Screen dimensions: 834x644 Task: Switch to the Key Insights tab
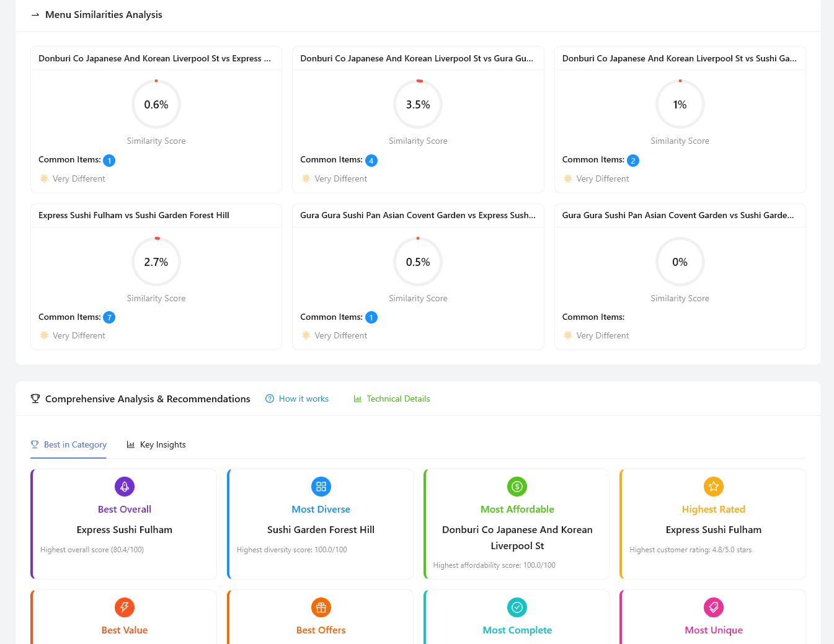pyautogui.click(x=156, y=444)
